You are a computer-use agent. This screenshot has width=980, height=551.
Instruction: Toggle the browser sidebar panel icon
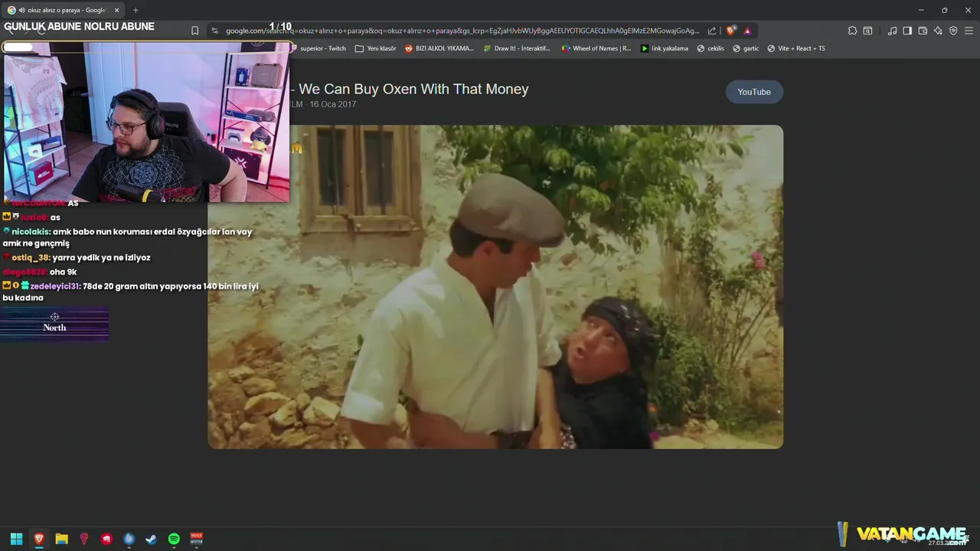tap(907, 31)
